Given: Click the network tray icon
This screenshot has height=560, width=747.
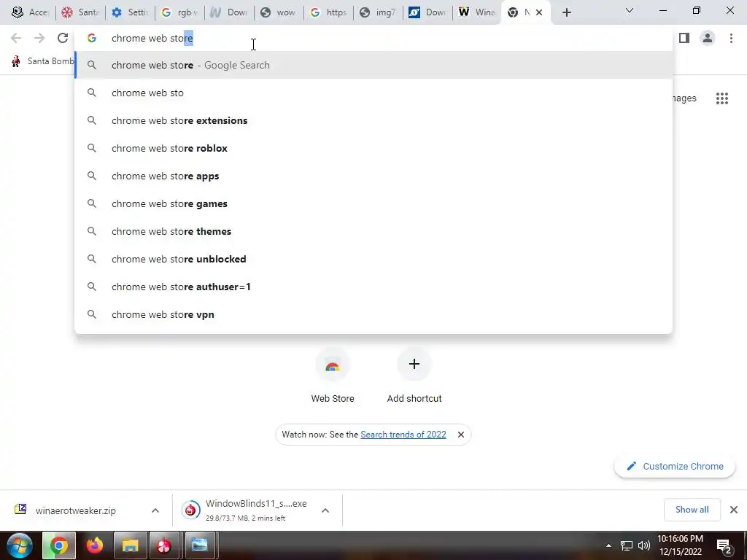Looking at the screenshot, I should pyautogui.click(x=626, y=545).
